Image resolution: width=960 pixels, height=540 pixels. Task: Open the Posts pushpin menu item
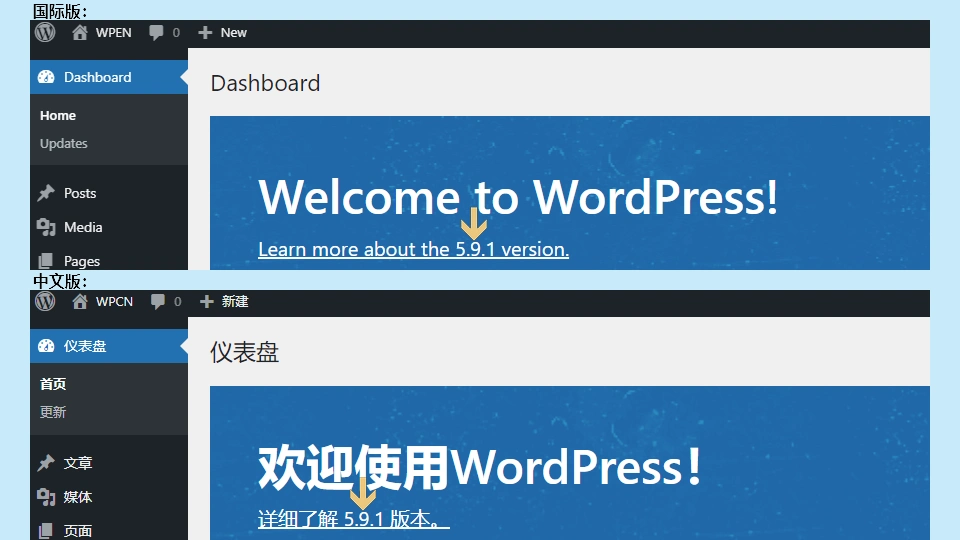46,193
